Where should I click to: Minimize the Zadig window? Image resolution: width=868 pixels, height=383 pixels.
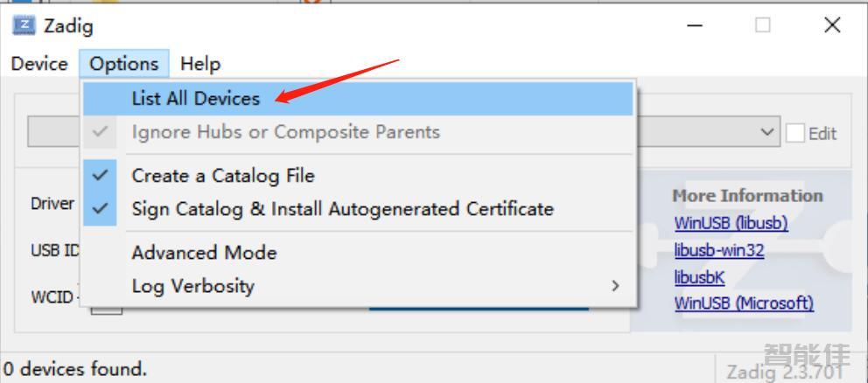(695, 25)
